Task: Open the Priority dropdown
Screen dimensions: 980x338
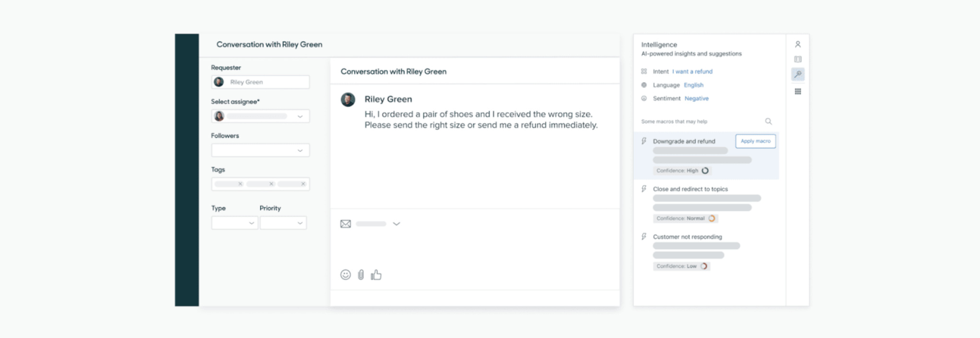Action: 283,223
